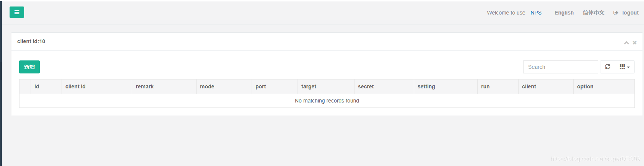Click the id column header

tap(37, 86)
